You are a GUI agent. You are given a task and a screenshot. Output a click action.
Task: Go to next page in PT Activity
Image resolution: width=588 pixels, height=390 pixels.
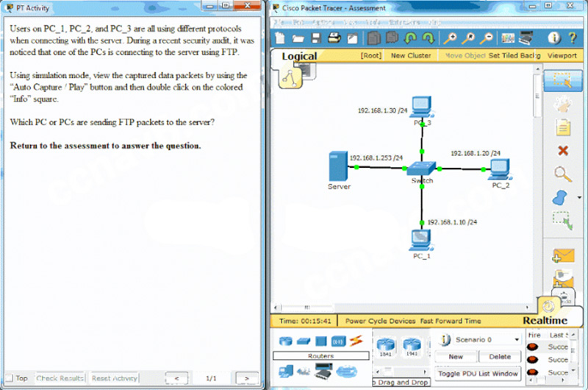(x=247, y=378)
